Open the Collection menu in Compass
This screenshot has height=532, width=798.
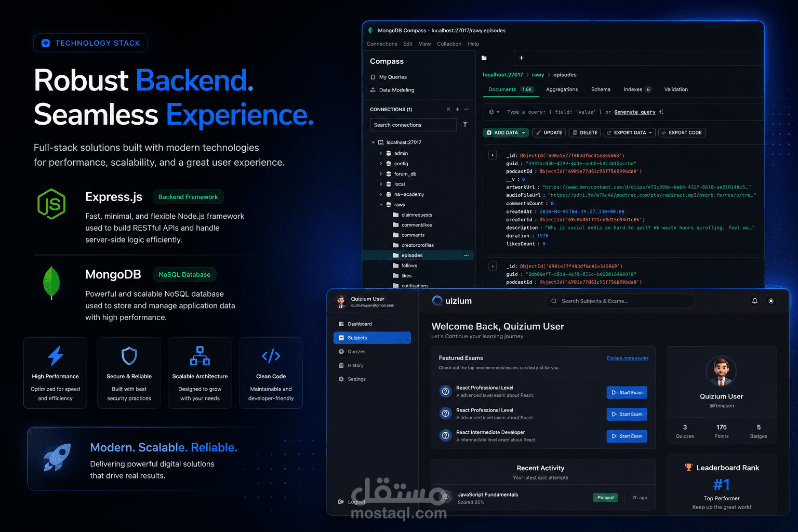(x=449, y=44)
